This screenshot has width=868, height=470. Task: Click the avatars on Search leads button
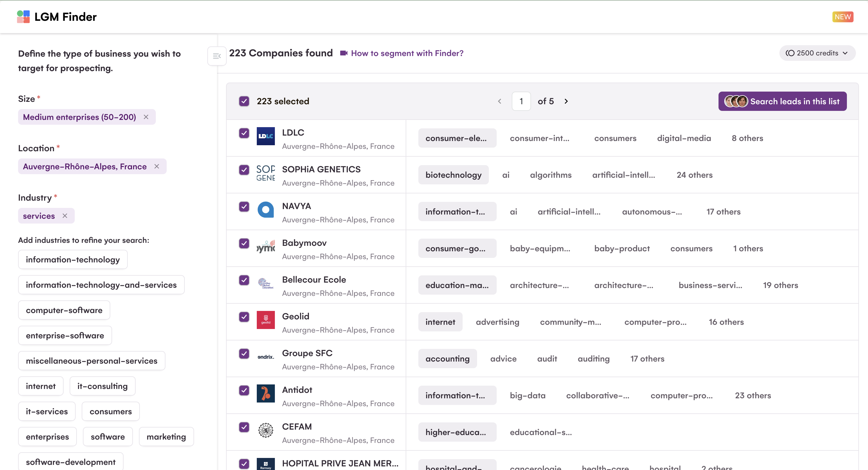click(736, 102)
